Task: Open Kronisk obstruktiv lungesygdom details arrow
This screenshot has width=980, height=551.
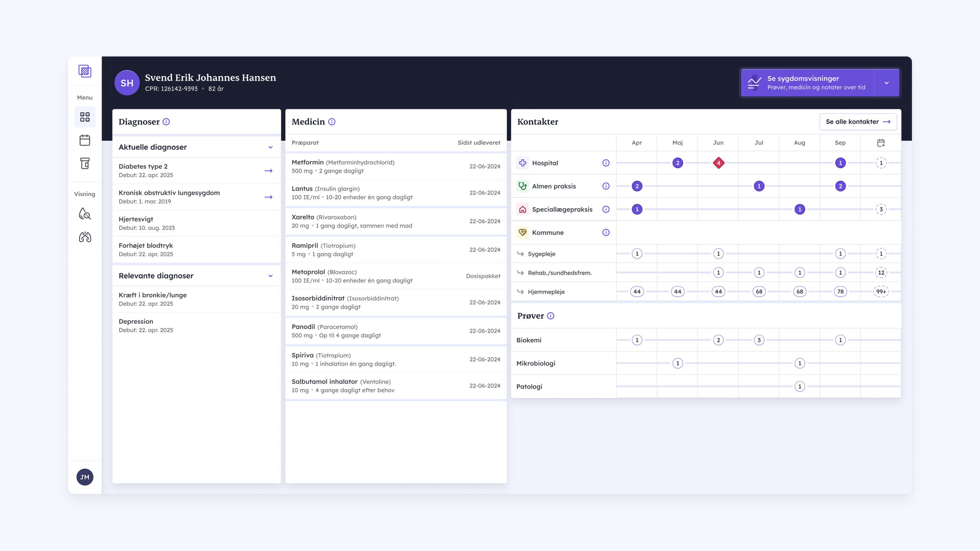Action: click(268, 197)
